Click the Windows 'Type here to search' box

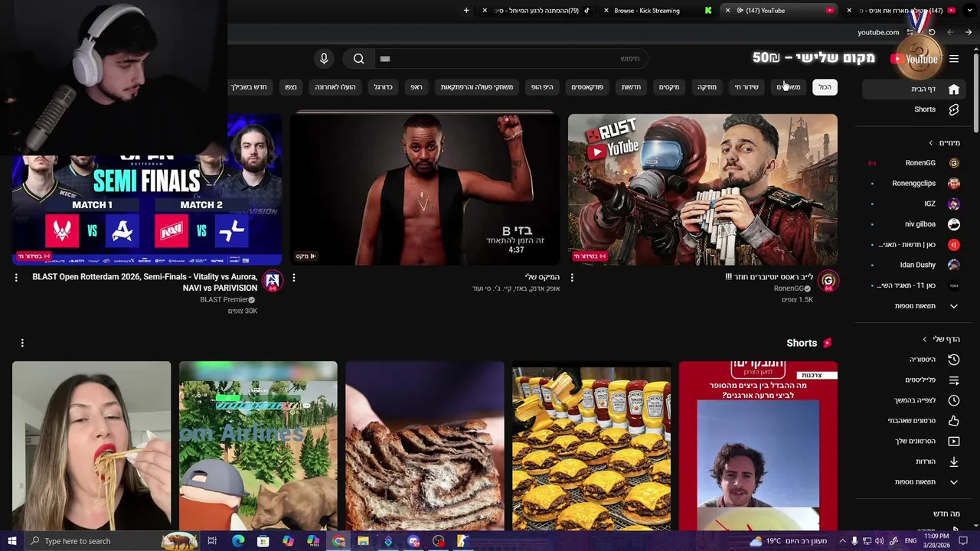[112, 541]
